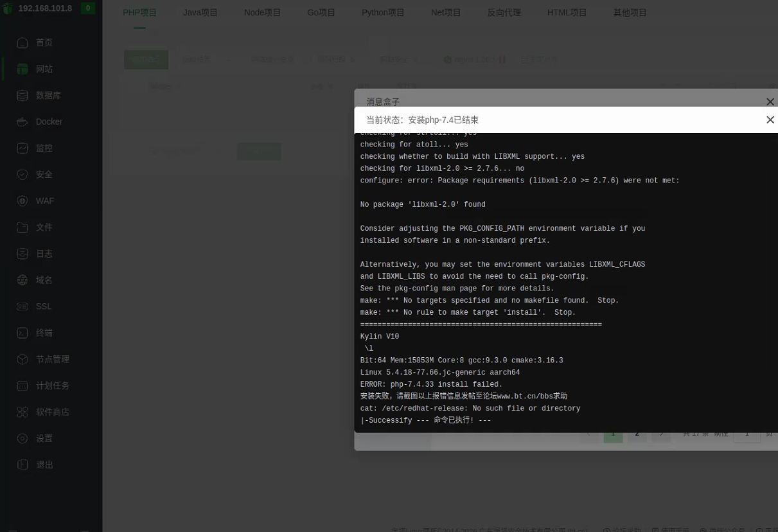Switch to the Node项目 tab
Image resolution: width=778 pixels, height=532 pixels.
click(262, 13)
